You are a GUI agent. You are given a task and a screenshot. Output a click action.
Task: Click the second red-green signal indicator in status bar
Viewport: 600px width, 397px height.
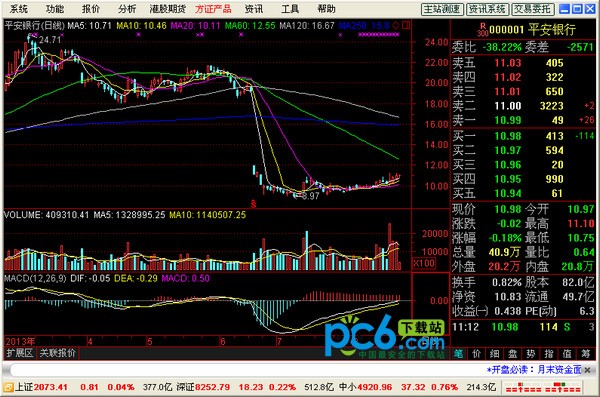click(x=562, y=387)
